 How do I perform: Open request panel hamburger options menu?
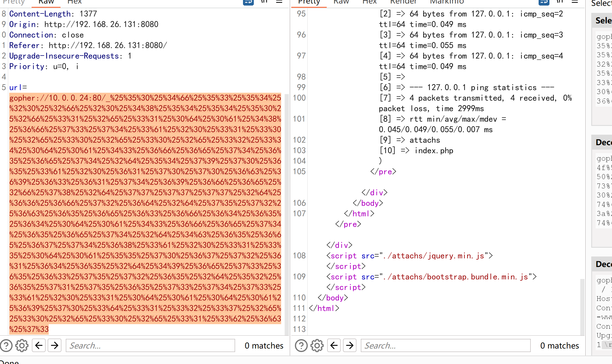coord(279,2)
